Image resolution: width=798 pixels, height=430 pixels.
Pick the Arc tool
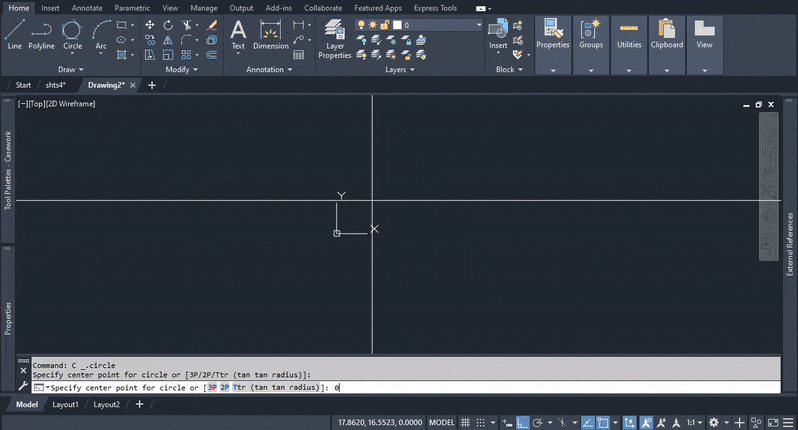point(101,34)
